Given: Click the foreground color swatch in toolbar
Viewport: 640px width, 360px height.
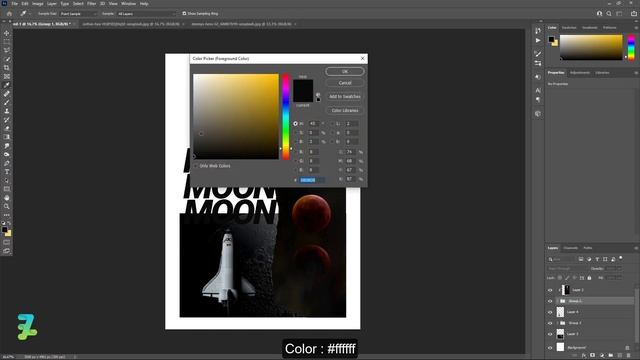Looking at the screenshot, I should click(x=4, y=230).
